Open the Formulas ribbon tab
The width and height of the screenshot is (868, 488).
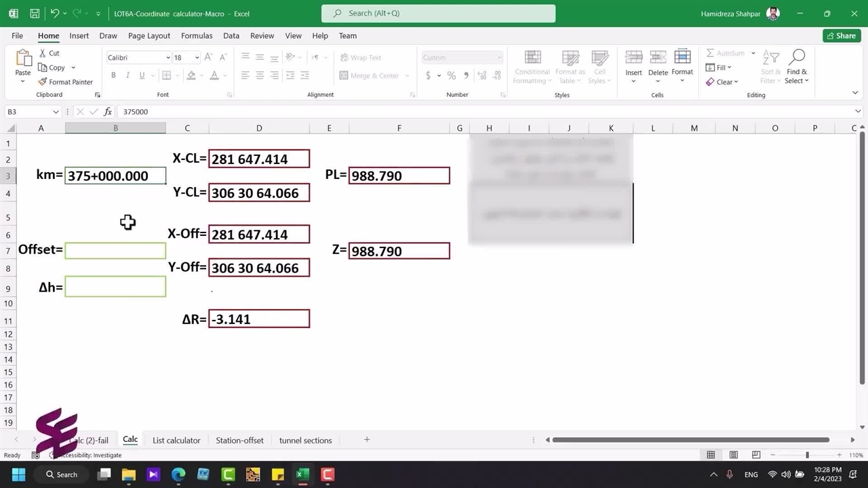(197, 36)
